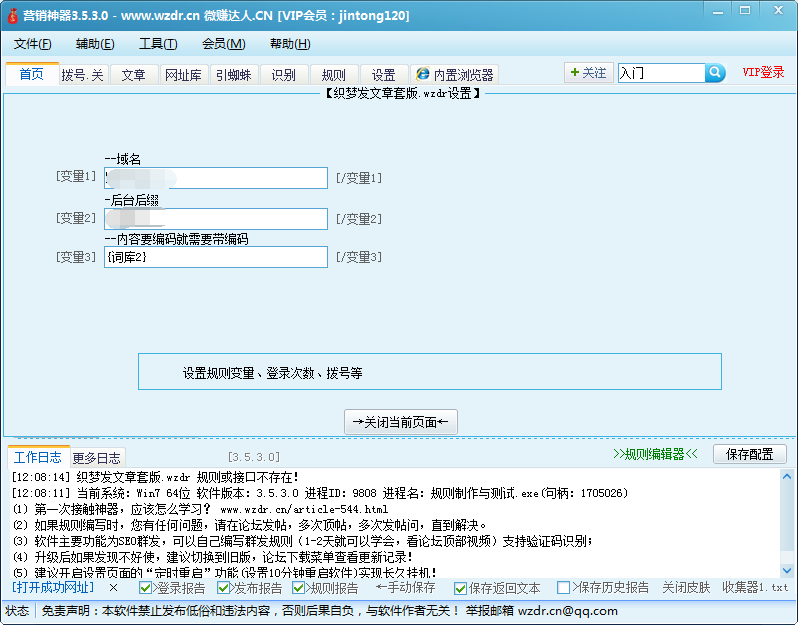Click the green plus 关注 button
This screenshot has height=625, width=798.
coord(589,73)
